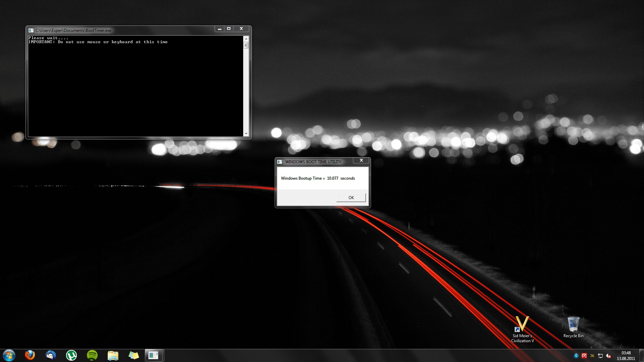Click OK in the boot time dialog
Viewport: 644px width, 362px height.
pyautogui.click(x=351, y=197)
